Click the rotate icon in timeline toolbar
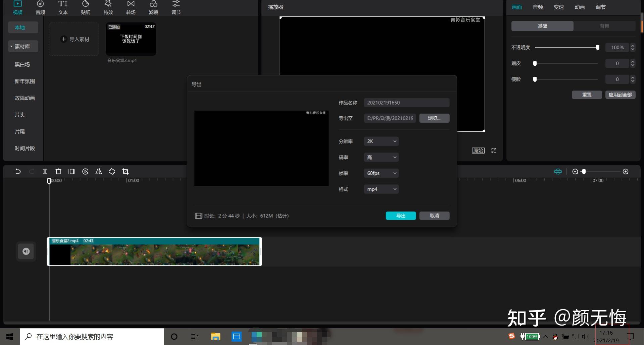 point(112,172)
